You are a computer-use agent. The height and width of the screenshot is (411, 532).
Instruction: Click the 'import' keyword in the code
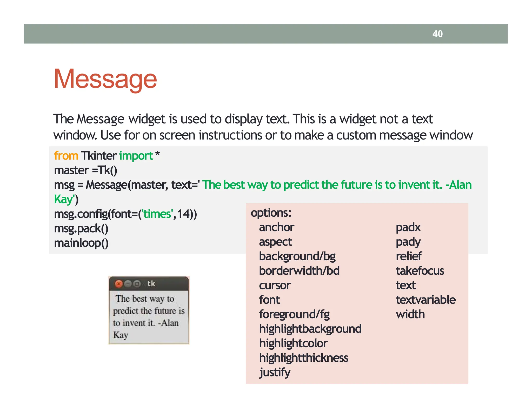[136, 156]
